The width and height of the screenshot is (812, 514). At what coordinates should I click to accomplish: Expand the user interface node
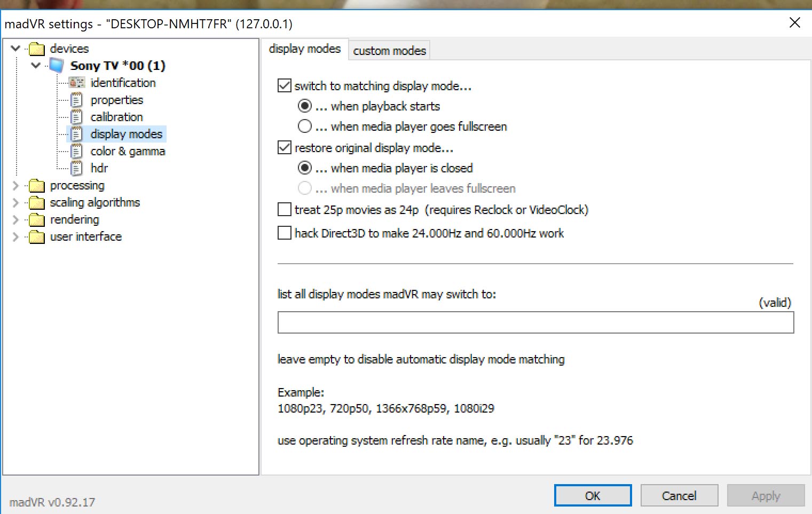[15, 237]
